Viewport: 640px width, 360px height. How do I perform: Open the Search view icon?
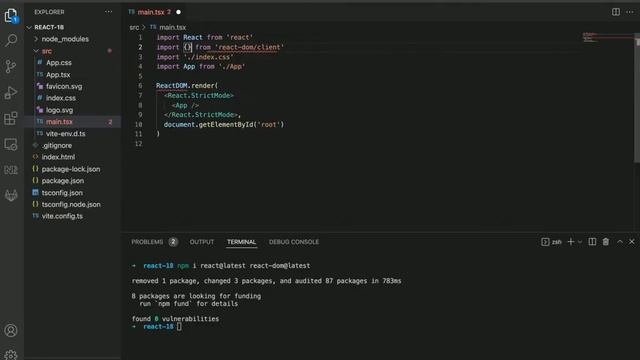coord(11,40)
